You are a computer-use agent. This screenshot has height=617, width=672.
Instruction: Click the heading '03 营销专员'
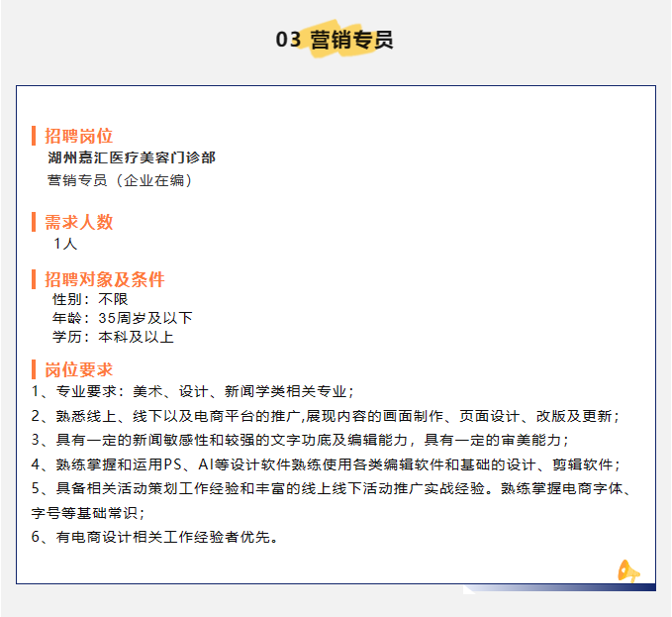(x=335, y=40)
